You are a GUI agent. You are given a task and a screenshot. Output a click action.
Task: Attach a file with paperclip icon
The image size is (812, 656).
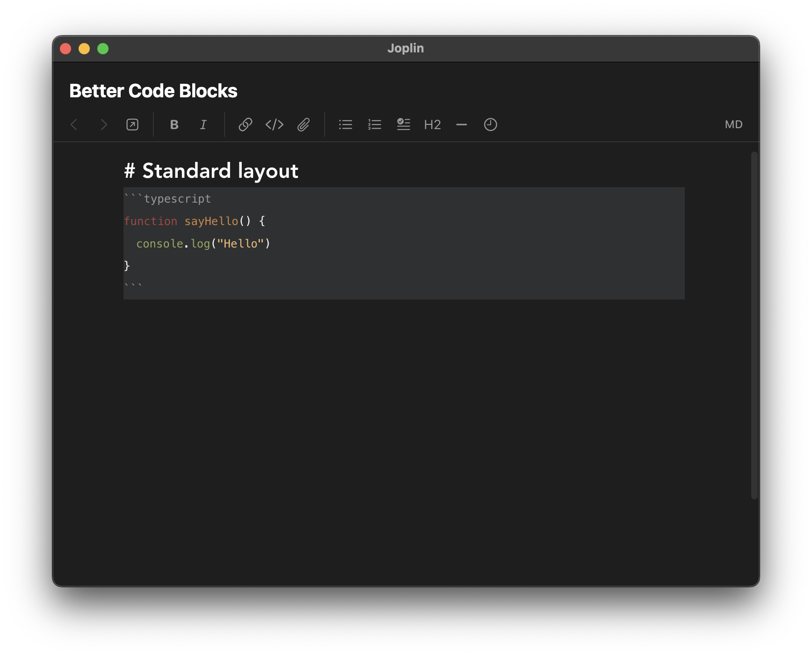pos(304,124)
